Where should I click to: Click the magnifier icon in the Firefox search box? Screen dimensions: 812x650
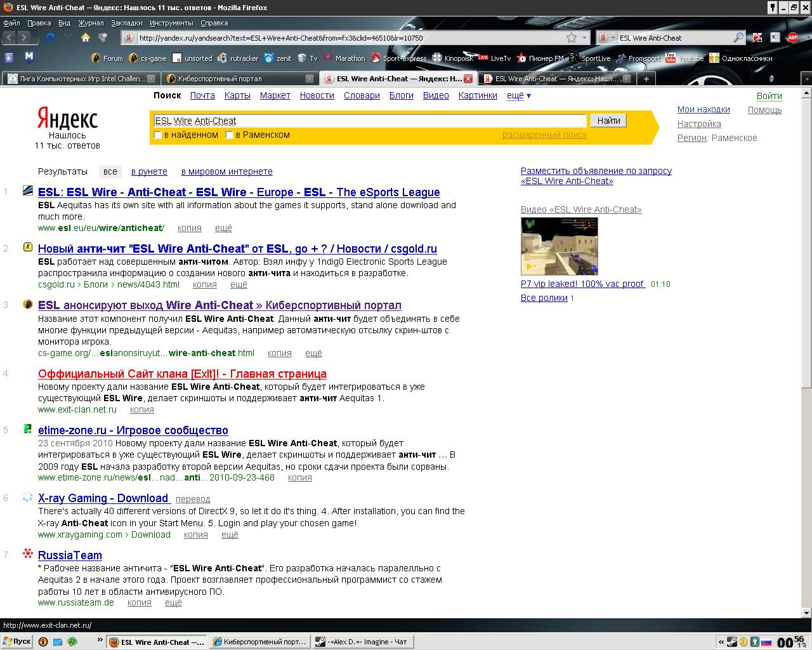click(738, 37)
